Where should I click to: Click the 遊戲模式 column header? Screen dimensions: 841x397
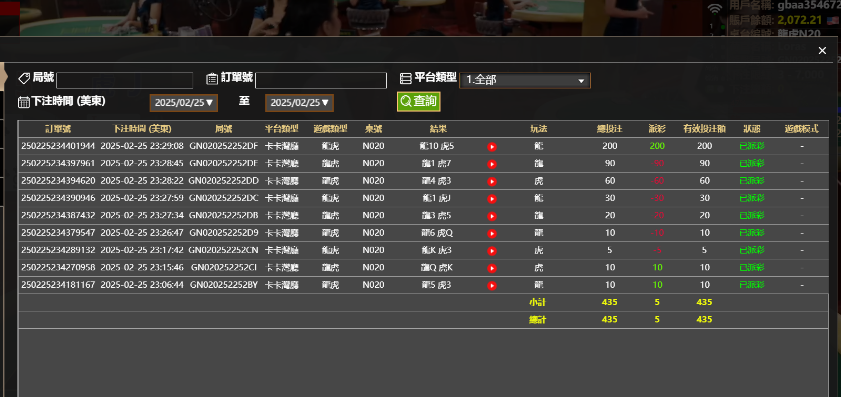[x=802, y=129]
